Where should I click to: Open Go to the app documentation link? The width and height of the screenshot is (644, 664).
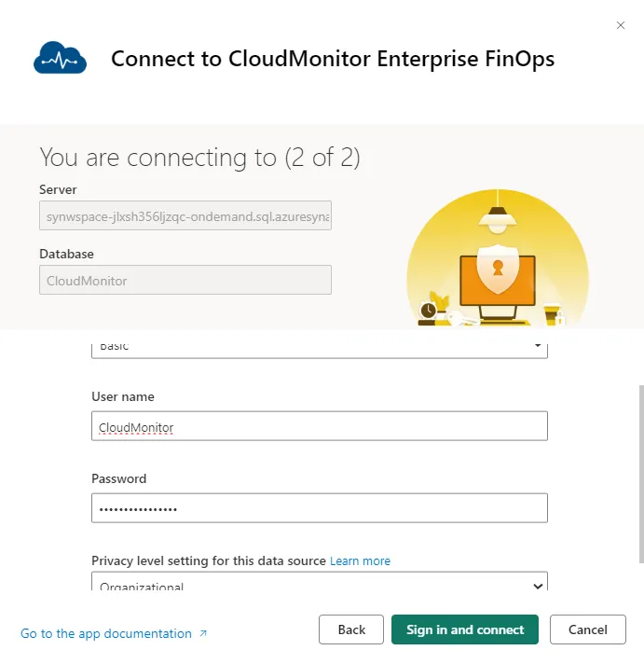point(106,633)
